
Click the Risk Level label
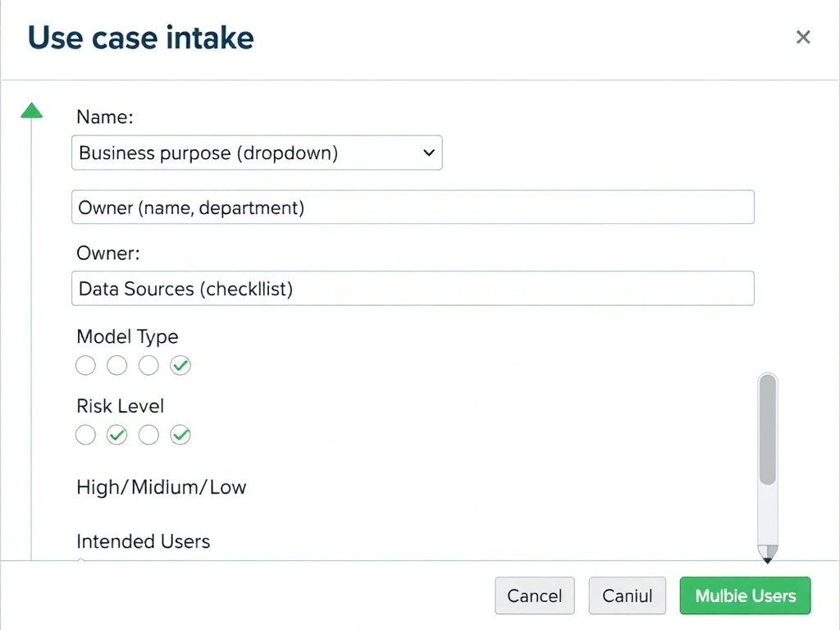tap(120, 406)
